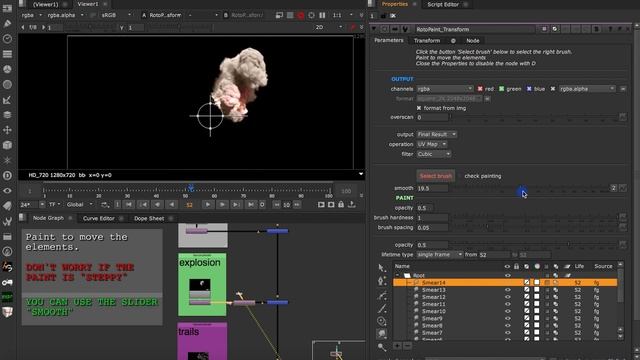Switch to the Node tab in Properties
Image resolution: width=640 pixels, height=360 pixels.
tap(473, 40)
